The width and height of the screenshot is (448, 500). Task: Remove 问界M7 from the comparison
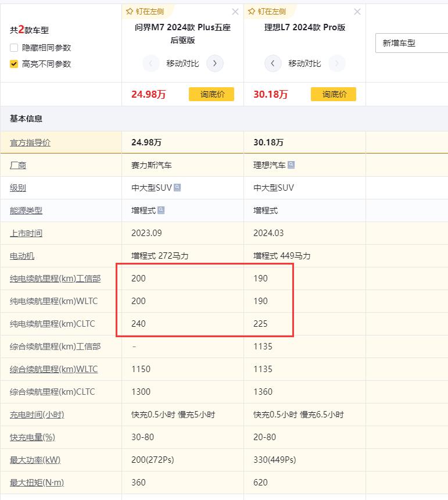235,12
